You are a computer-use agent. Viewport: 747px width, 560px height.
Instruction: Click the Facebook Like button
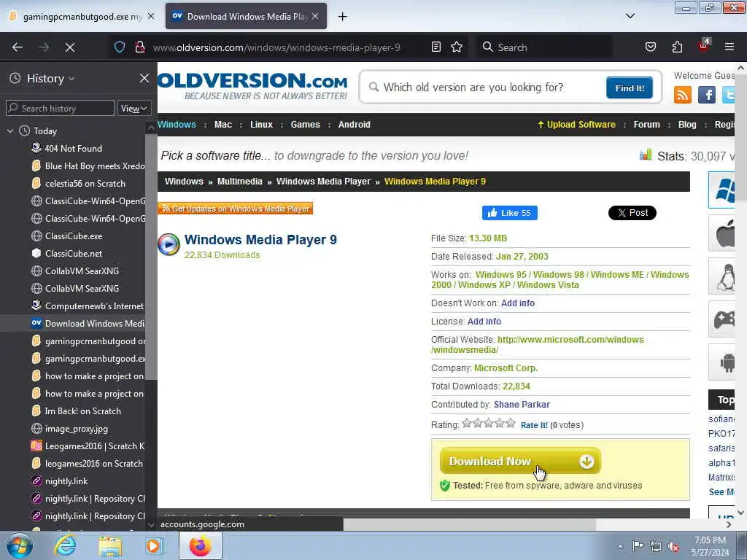pos(510,213)
